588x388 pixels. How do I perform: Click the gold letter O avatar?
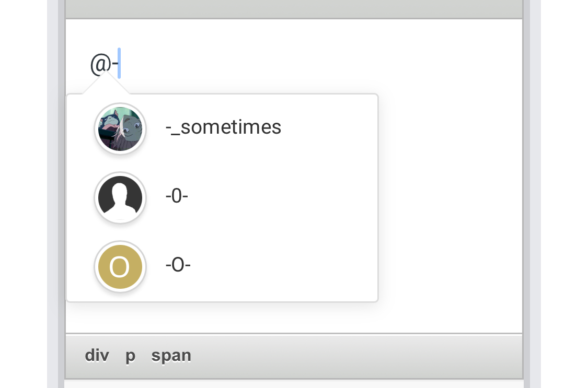point(120,267)
